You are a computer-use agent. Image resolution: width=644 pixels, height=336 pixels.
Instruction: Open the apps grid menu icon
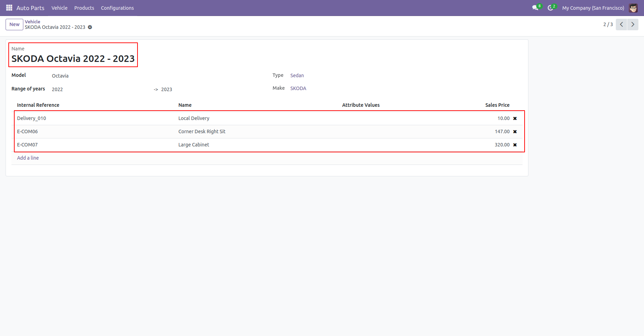9,8
